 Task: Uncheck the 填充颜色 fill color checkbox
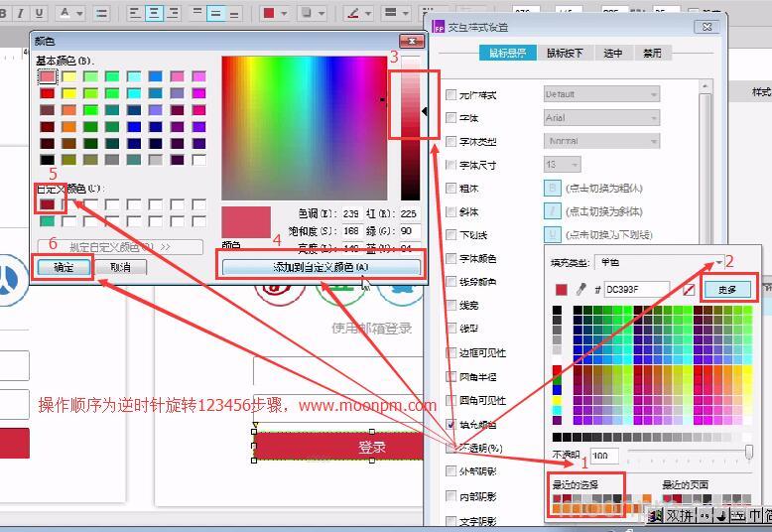coord(452,424)
